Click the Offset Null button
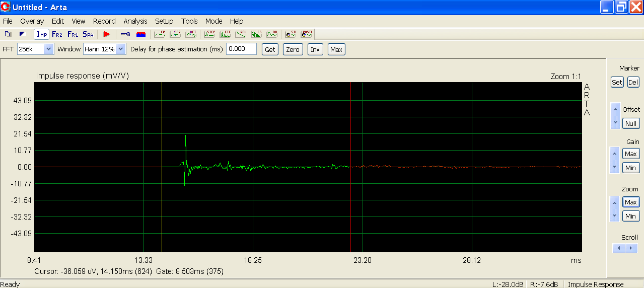Screen dimensions: 644x288 point(630,123)
